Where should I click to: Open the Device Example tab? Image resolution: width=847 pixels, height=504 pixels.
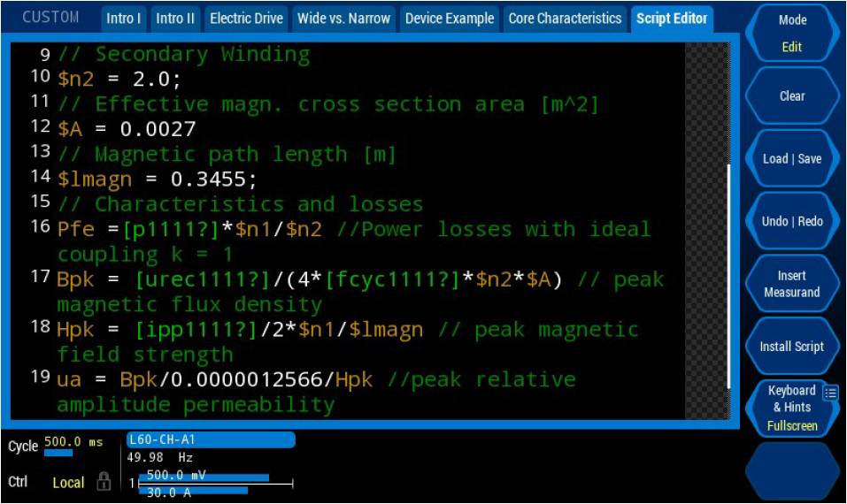(x=450, y=19)
